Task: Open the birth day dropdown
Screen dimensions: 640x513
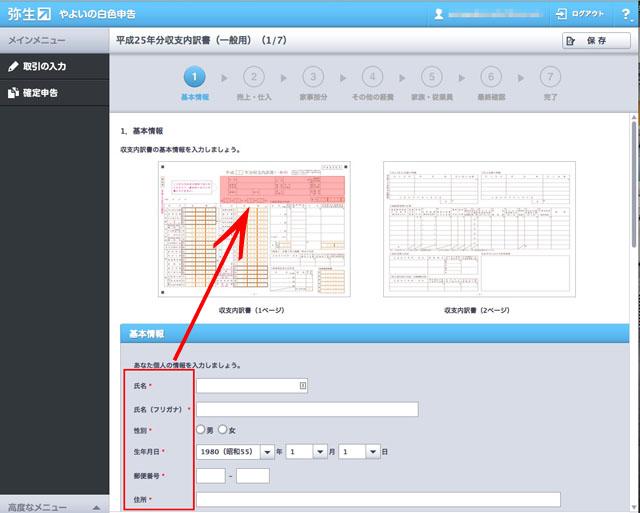Action: [x=372, y=452]
